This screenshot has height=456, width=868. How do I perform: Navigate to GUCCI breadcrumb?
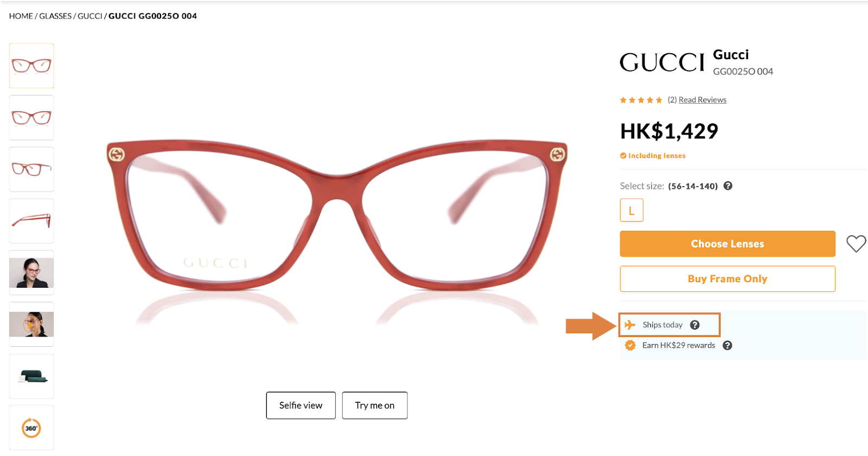90,16
